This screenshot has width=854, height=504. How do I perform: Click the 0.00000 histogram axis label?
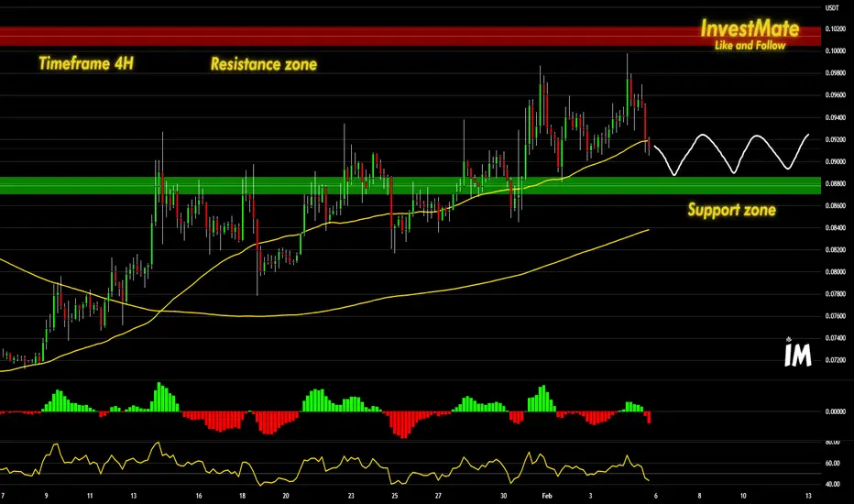pos(835,412)
